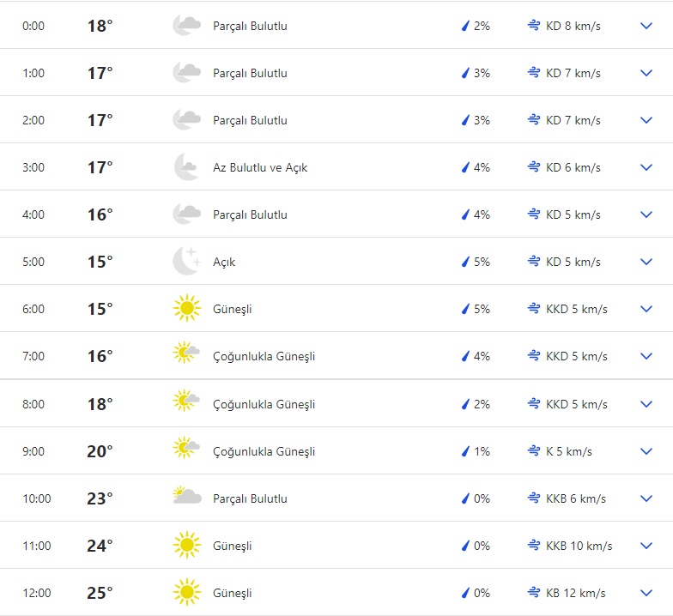Click the 'KKB 10 km/s' wind value
Image resolution: width=673 pixels, height=616 pixels.
click(x=579, y=546)
